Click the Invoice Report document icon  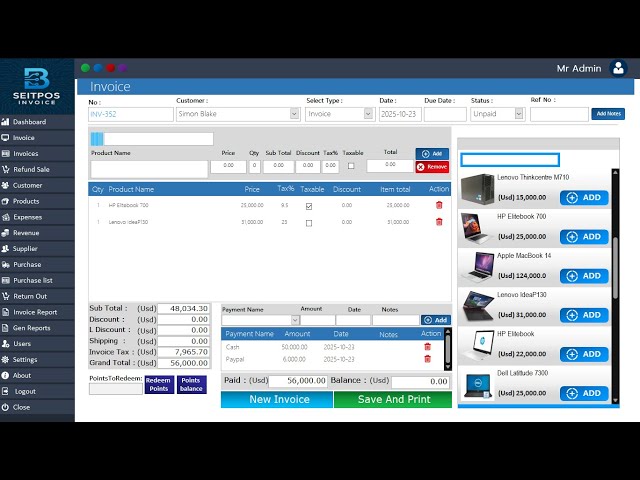(5, 312)
